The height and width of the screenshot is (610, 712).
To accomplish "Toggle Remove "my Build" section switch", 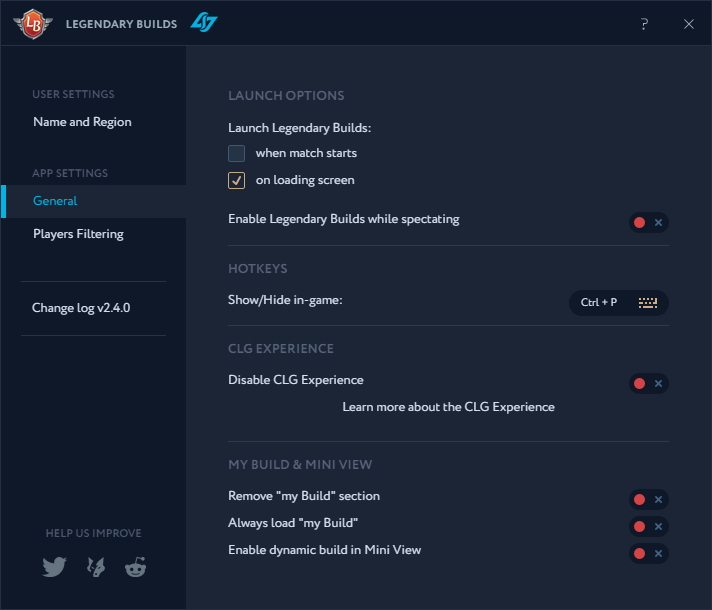I will pyautogui.click(x=648, y=500).
